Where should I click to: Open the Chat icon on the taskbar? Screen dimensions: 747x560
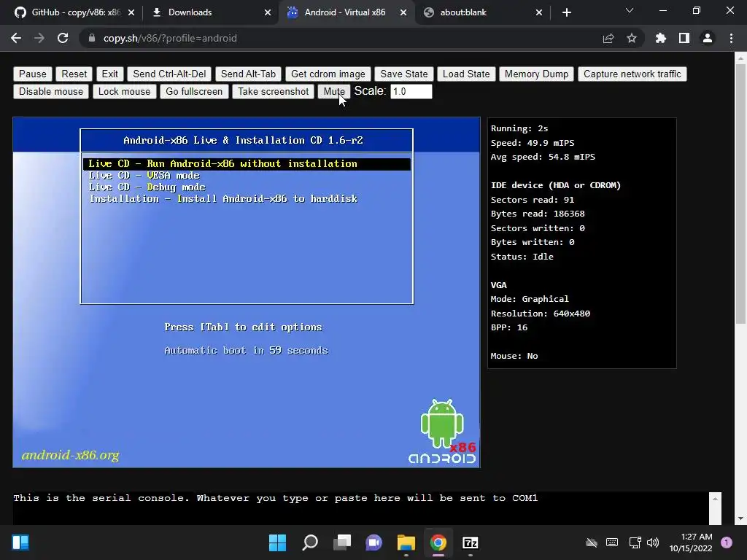click(x=374, y=542)
